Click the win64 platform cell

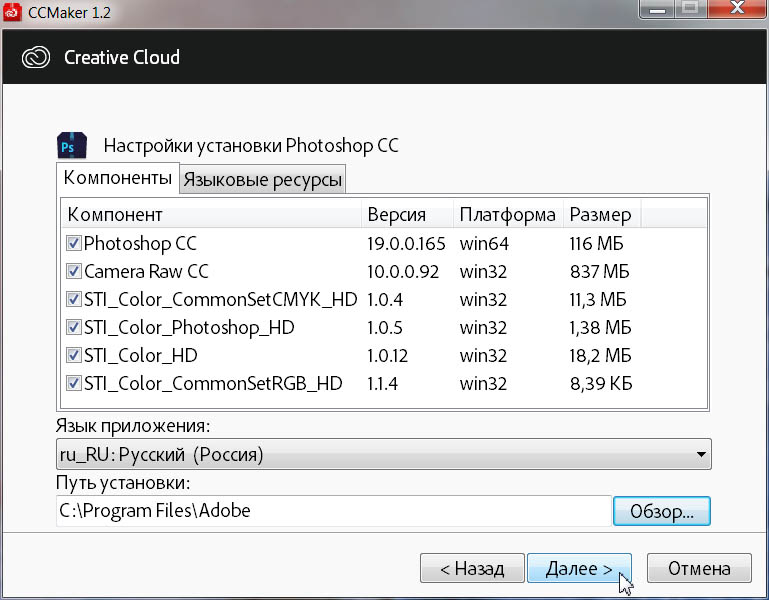pyautogui.click(x=484, y=243)
